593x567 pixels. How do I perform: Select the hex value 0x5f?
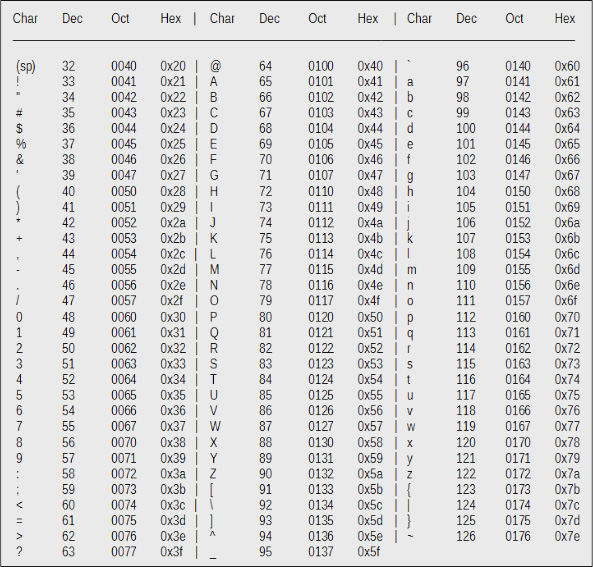pyautogui.click(x=368, y=552)
